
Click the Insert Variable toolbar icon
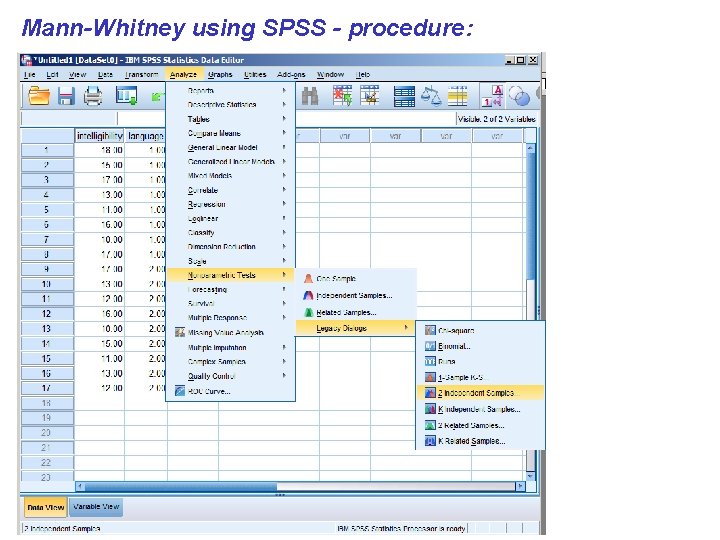coord(370,96)
